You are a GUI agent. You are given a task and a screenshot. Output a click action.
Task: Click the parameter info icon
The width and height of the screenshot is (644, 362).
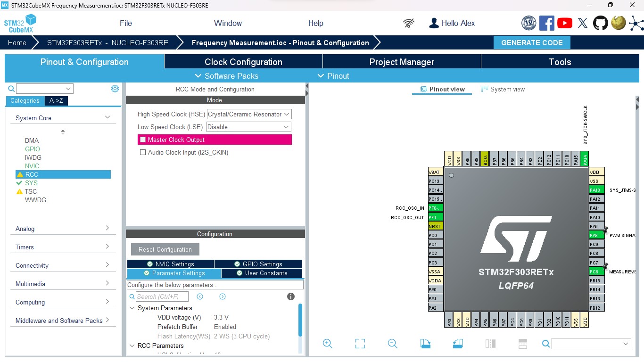[x=291, y=296]
